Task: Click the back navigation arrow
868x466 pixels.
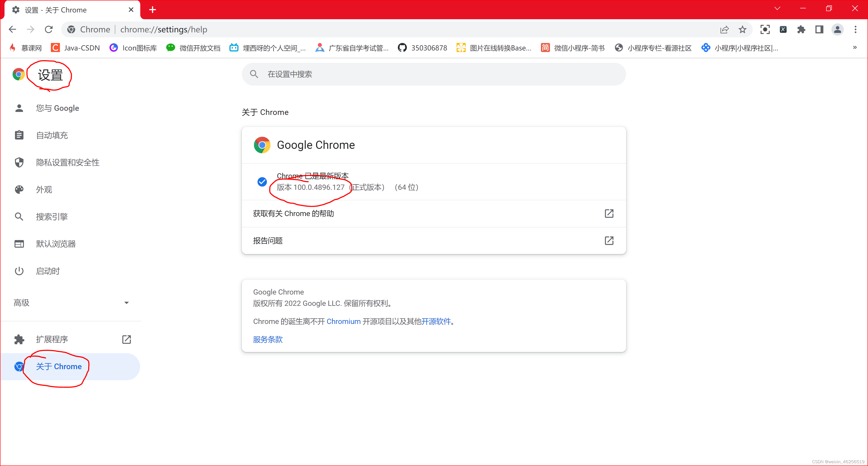Action: (x=12, y=29)
